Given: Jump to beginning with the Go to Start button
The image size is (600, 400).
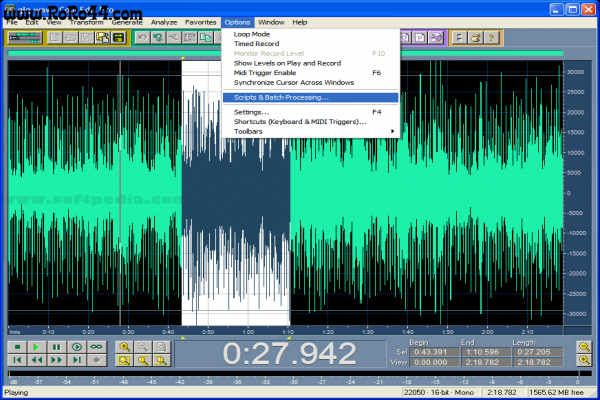Looking at the screenshot, I should coord(17,360).
